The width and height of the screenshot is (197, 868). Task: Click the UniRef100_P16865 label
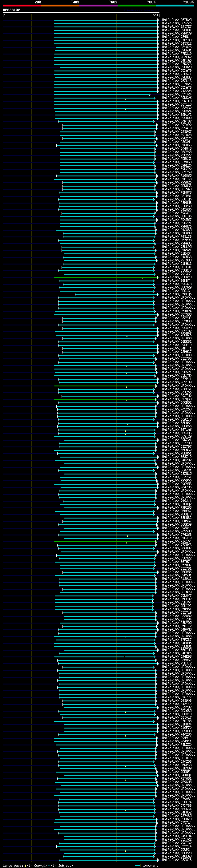click(x=176, y=176)
